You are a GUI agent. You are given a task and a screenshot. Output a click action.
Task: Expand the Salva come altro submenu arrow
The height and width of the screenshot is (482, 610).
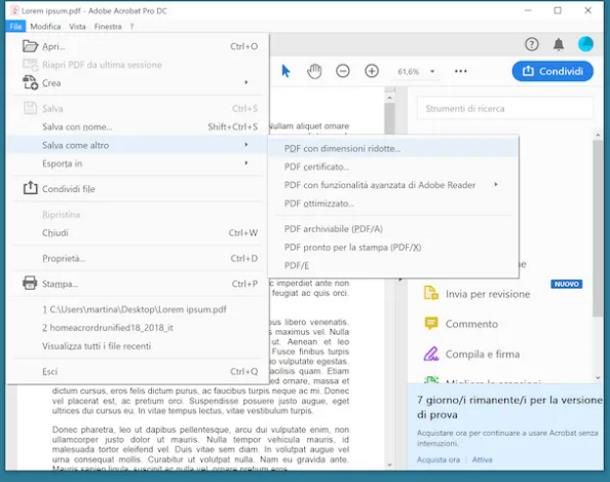(x=246, y=145)
